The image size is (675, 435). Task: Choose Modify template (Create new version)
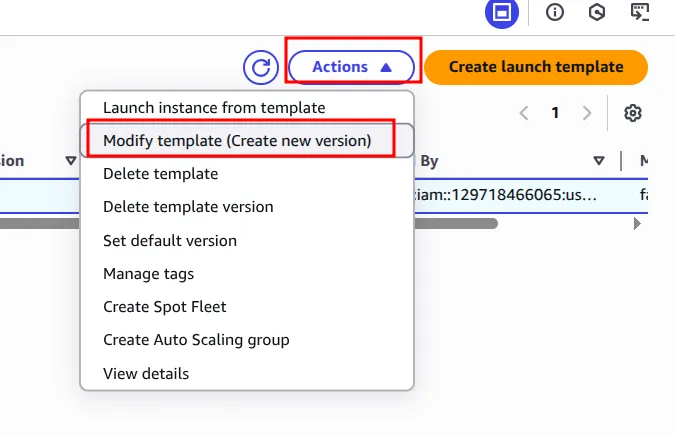click(x=247, y=141)
